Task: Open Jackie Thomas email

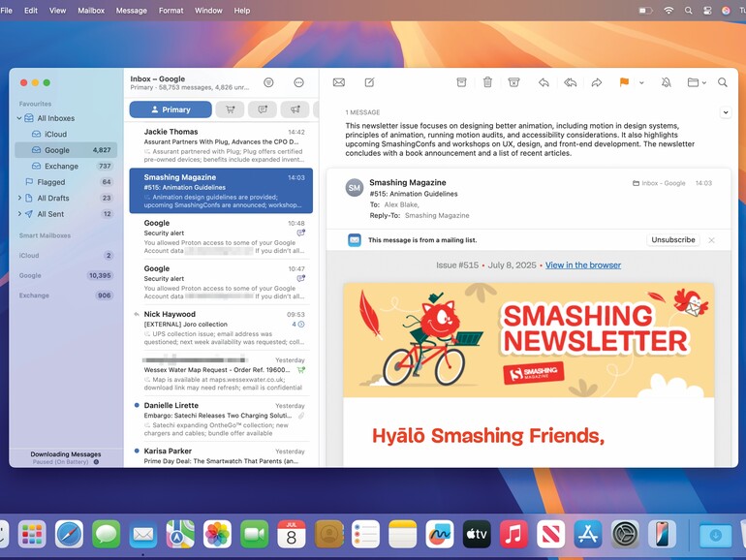Action: pyautogui.click(x=221, y=145)
